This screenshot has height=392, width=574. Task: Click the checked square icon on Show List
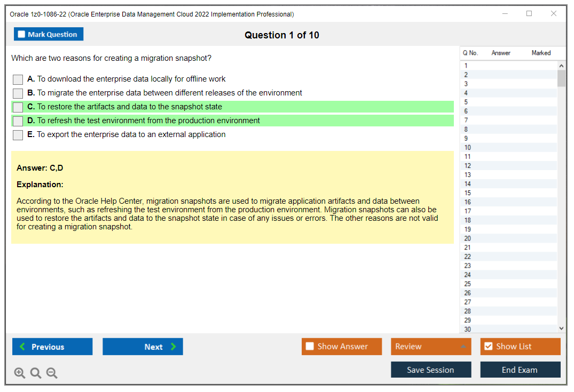pos(488,346)
